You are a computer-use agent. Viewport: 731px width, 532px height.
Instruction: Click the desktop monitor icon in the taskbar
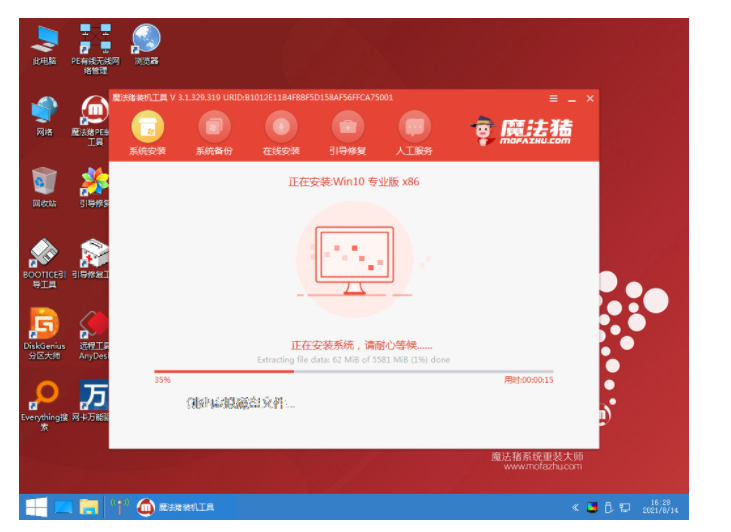(x=63, y=507)
